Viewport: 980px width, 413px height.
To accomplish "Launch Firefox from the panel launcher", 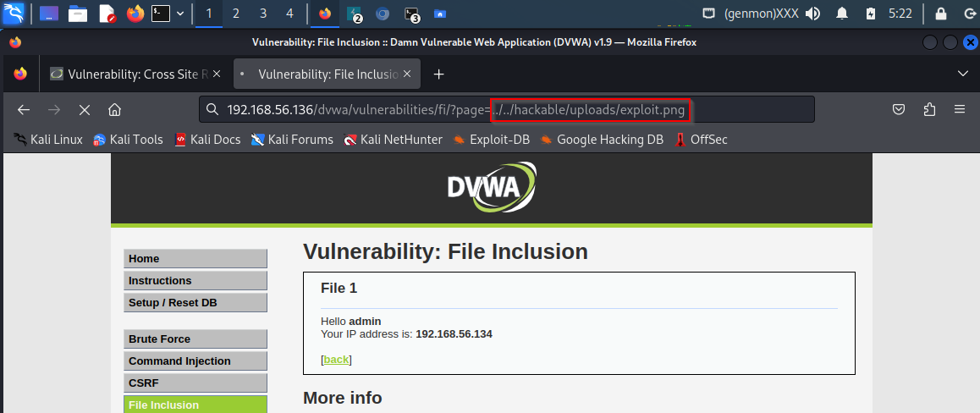I will (135, 14).
